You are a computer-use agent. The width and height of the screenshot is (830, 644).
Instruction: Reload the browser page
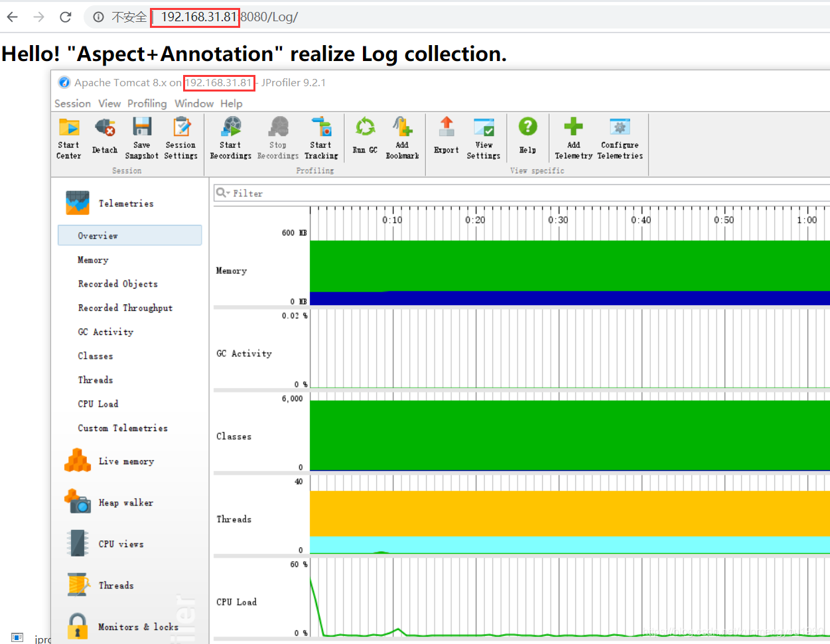(x=65, y=17)
